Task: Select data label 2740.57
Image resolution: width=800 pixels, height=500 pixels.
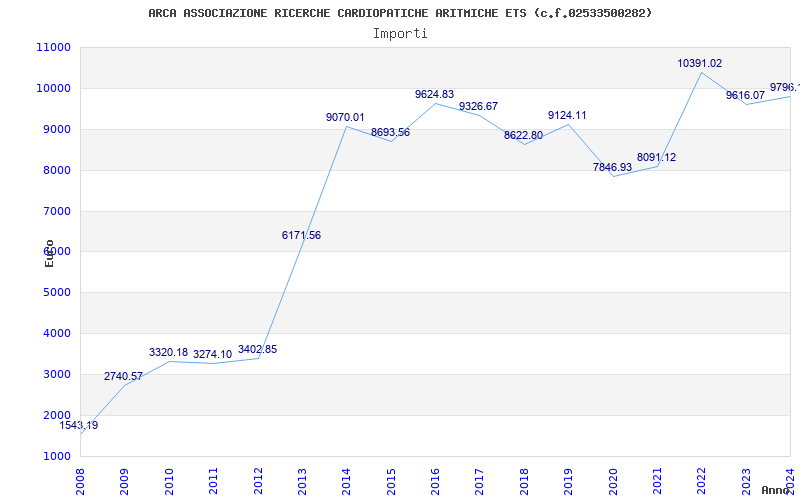Action: pyautogui.click(x=123, y=377)
